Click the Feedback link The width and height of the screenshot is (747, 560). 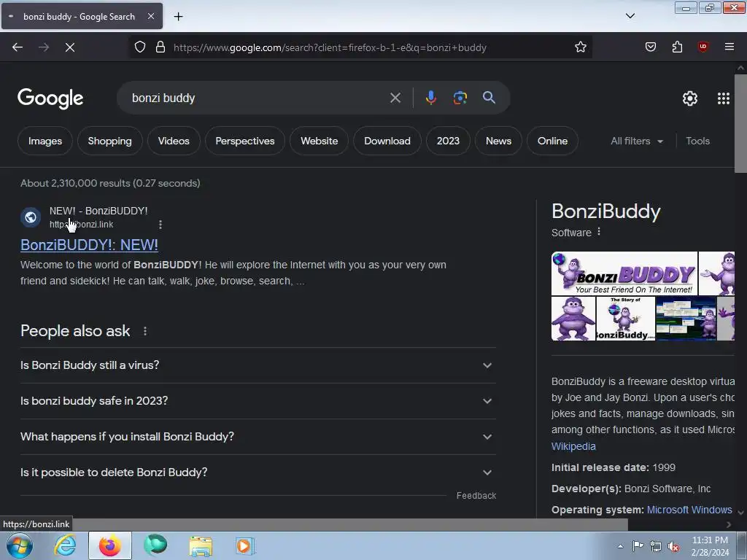(476, 496)
